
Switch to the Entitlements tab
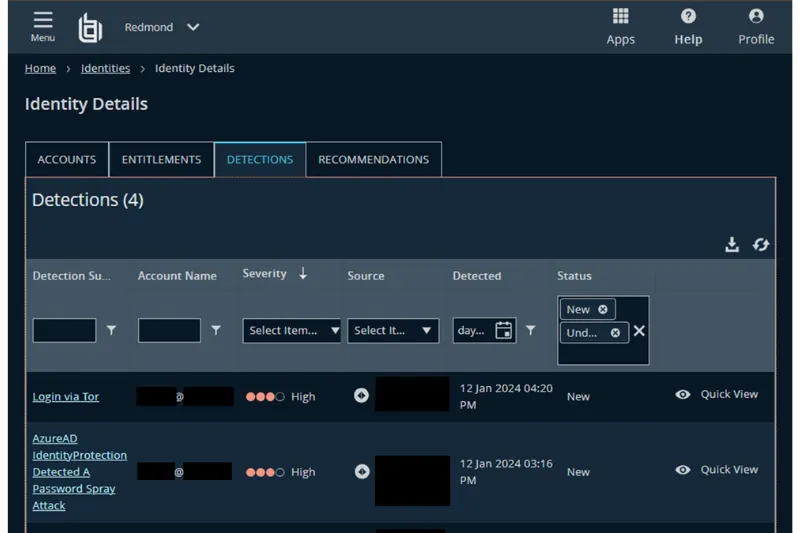click(161, 160)
